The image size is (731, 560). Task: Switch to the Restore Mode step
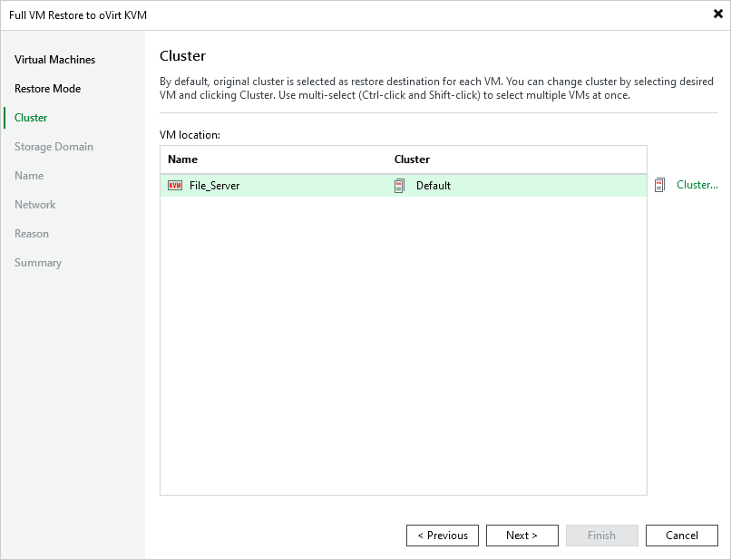pyautogui.click(x=45, y=88)
